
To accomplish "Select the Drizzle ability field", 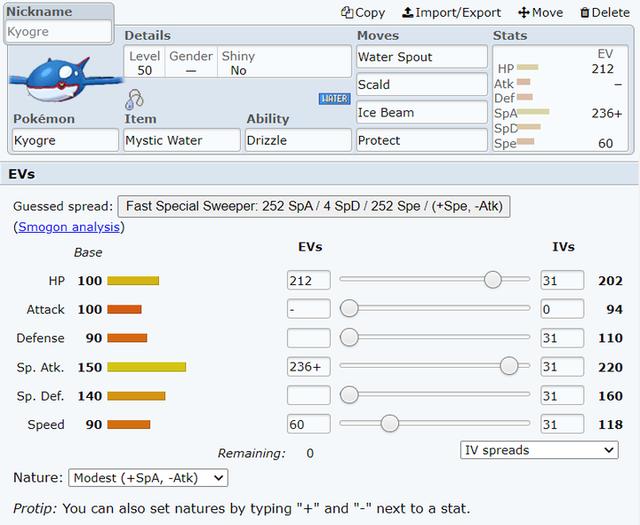I will pos(298,140).
